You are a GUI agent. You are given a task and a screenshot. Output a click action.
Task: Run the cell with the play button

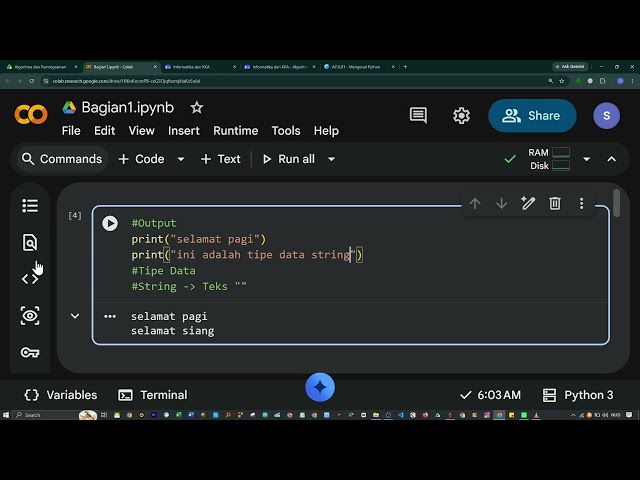110,223
